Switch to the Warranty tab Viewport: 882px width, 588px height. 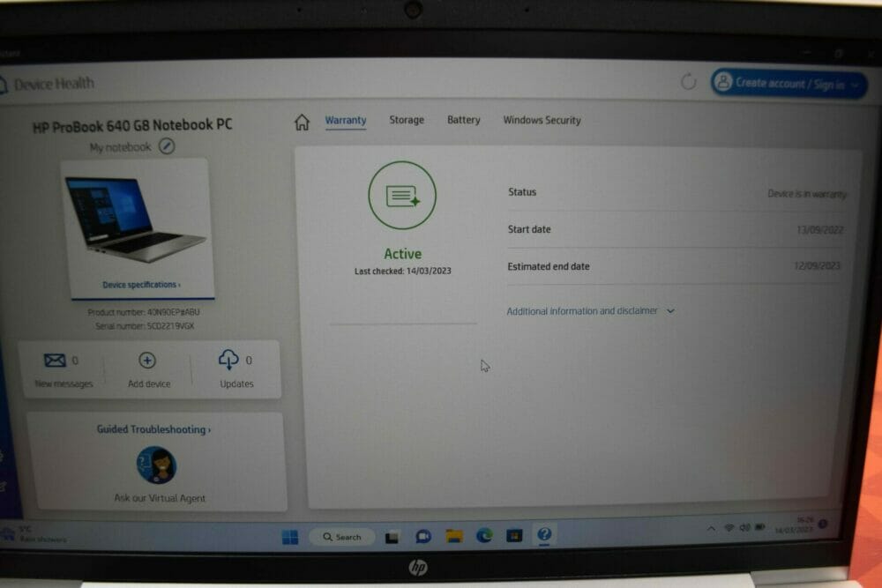coord(346,120)
